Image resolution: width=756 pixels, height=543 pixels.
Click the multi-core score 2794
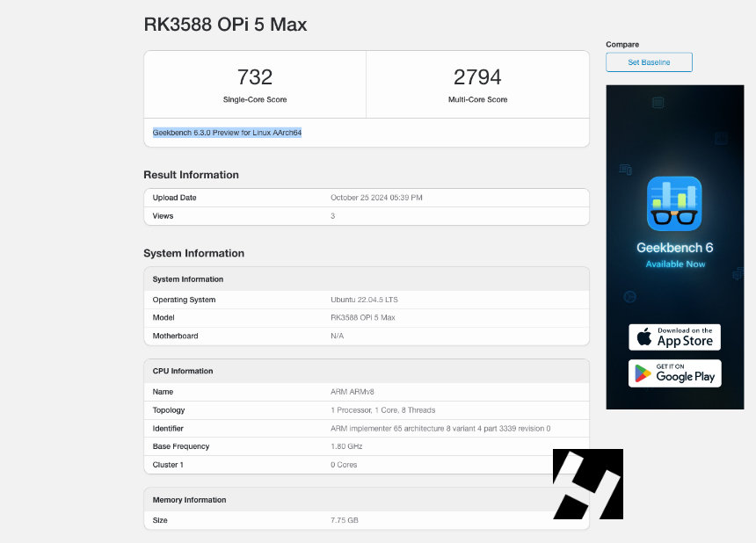click(477, 77)
